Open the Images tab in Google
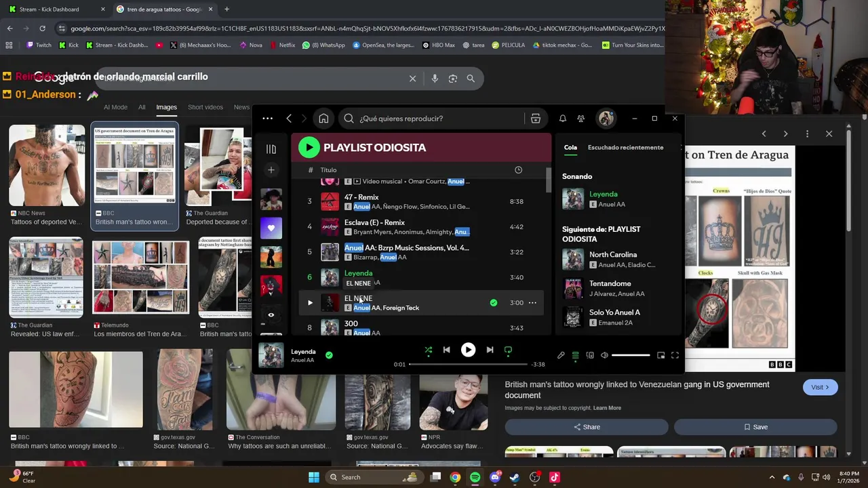The width and height of the screenshot is (868, 488). pyautogui.click(x=166, y=107)
